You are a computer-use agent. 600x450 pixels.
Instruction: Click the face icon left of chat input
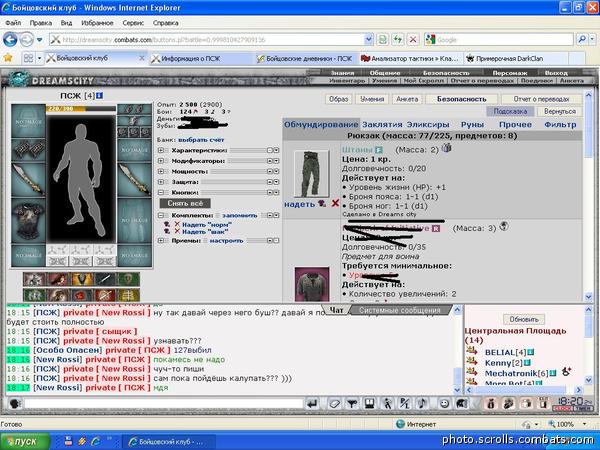(15, 403)
